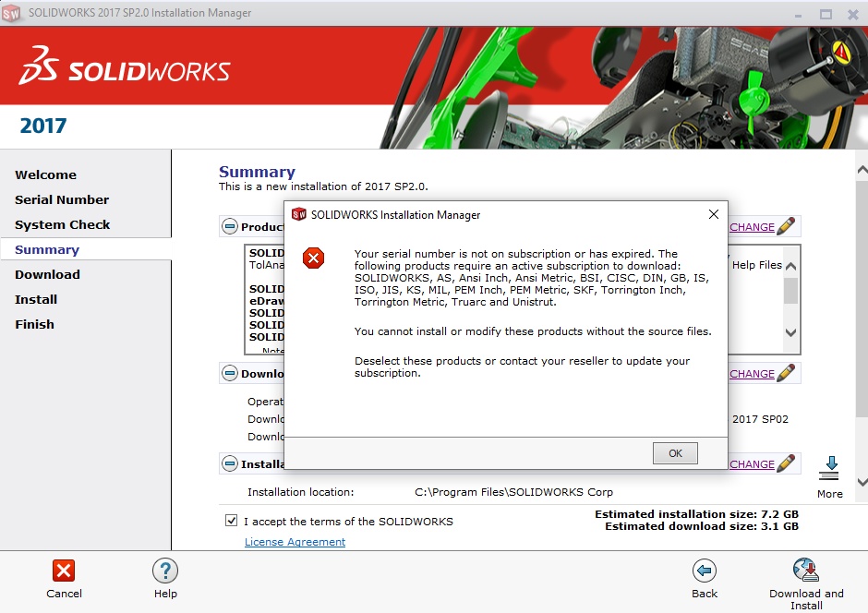Click the Help Files text in the product list
This screenshot has height=613, width=868.
click(757, 264)
